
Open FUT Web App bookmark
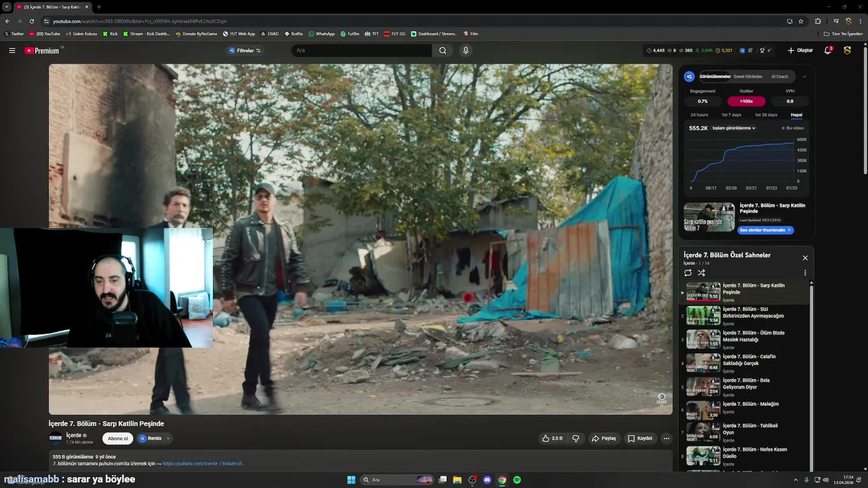[x=239, y=33]
